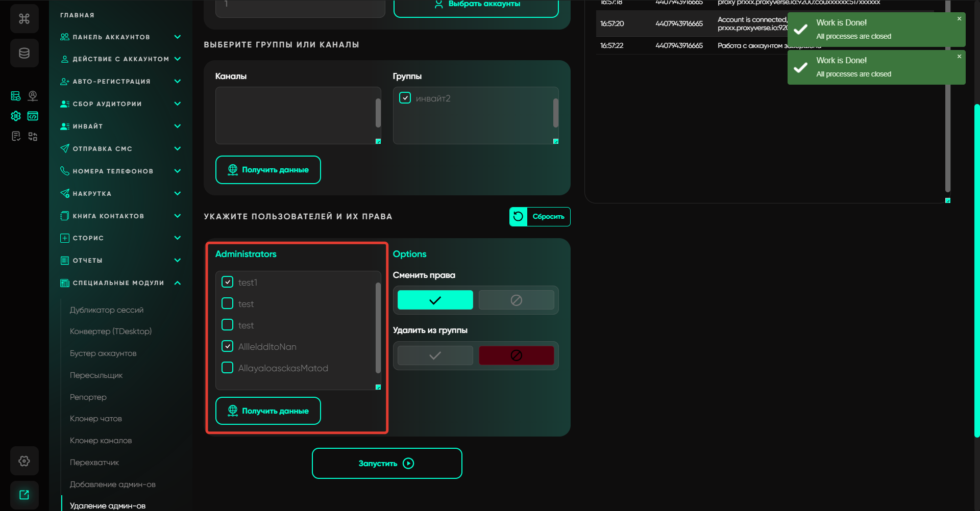Close the top 'Work is Done!' notification
Image resolution: width=980 pixels, height=511 pixels.
(x=959, y=19)
